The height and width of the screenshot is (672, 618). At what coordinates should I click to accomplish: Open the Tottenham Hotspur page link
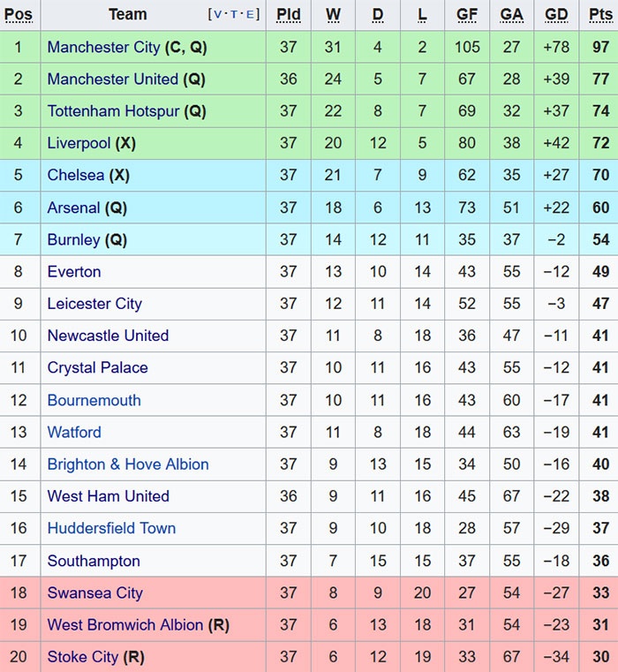pyautogui.click(x=113, y=111)
